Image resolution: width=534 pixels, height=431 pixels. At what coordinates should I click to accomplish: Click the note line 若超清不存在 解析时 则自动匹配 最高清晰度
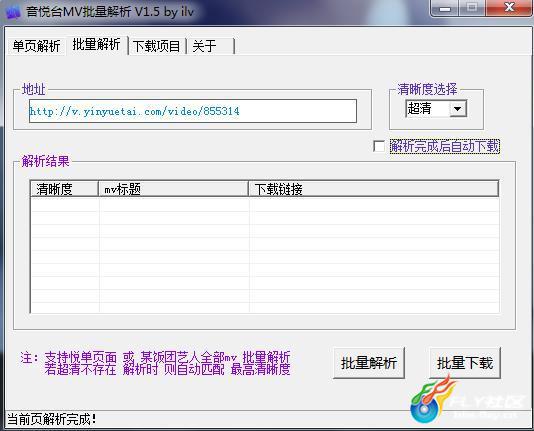[167, 369]
